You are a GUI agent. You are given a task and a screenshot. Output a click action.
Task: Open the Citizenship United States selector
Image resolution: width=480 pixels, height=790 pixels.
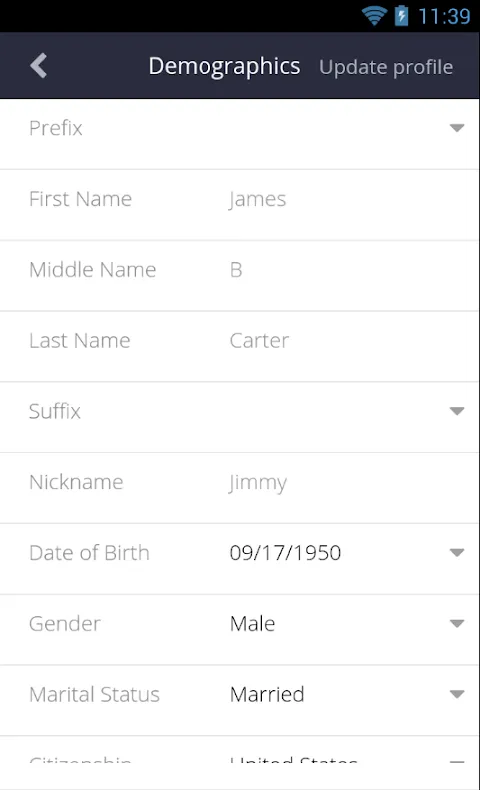coord(240,753)
